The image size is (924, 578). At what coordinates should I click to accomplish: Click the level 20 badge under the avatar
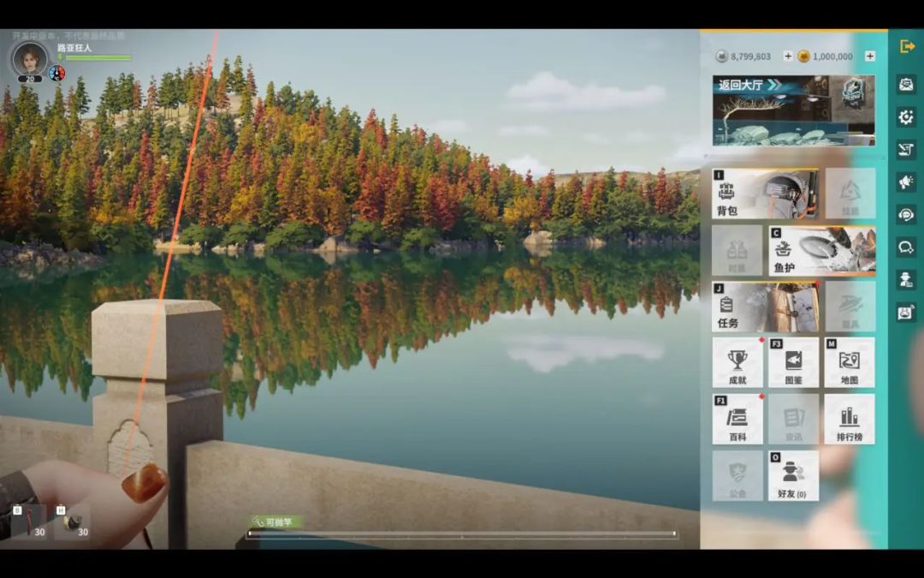29,79
